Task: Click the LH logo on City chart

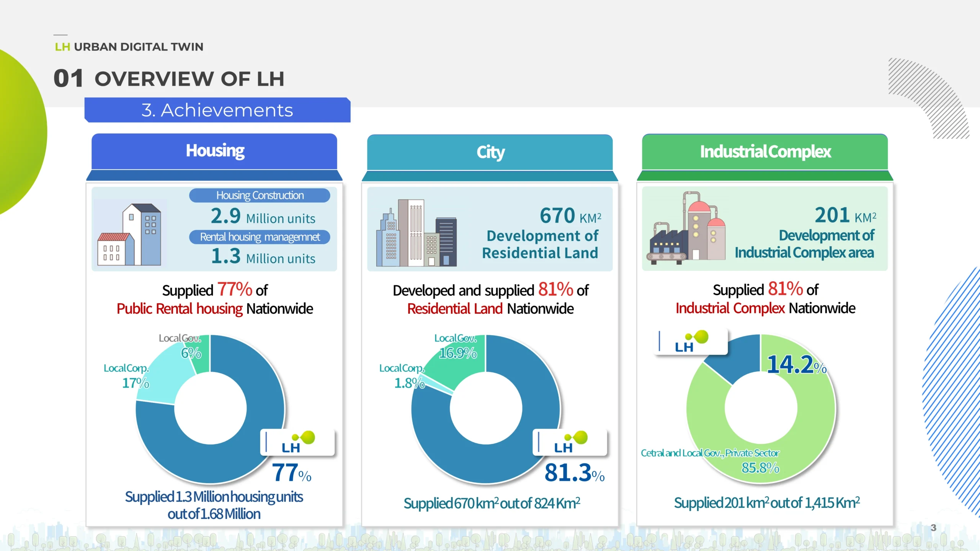Action: (570, 442)
